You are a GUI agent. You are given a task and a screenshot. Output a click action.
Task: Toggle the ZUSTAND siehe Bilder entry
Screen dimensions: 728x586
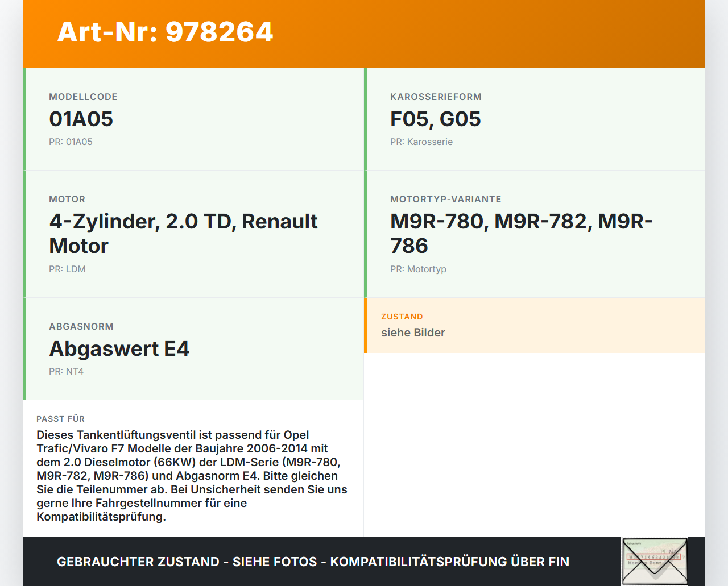413,333
